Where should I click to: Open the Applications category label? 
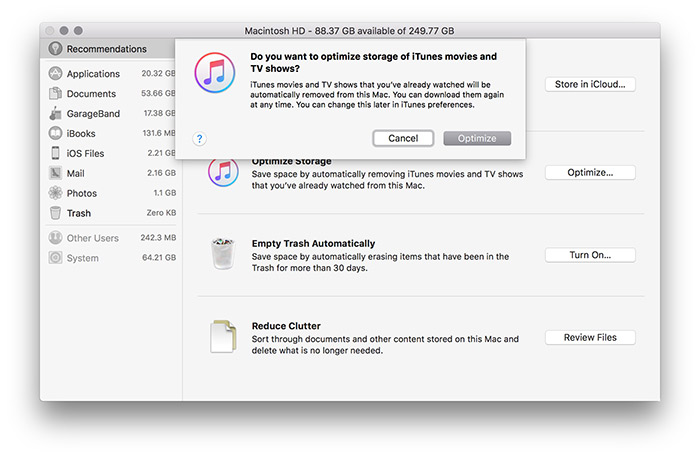(x=93, y=74)
